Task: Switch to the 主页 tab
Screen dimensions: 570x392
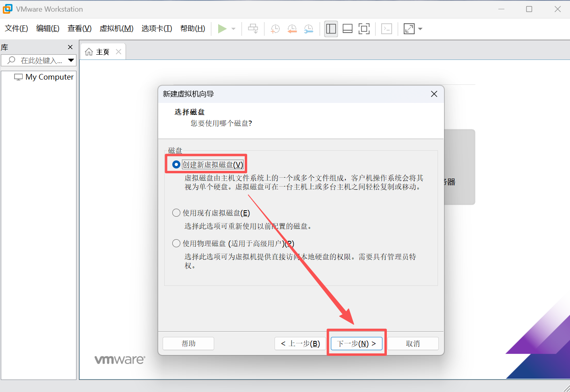Action: click(x=103, y=52)
